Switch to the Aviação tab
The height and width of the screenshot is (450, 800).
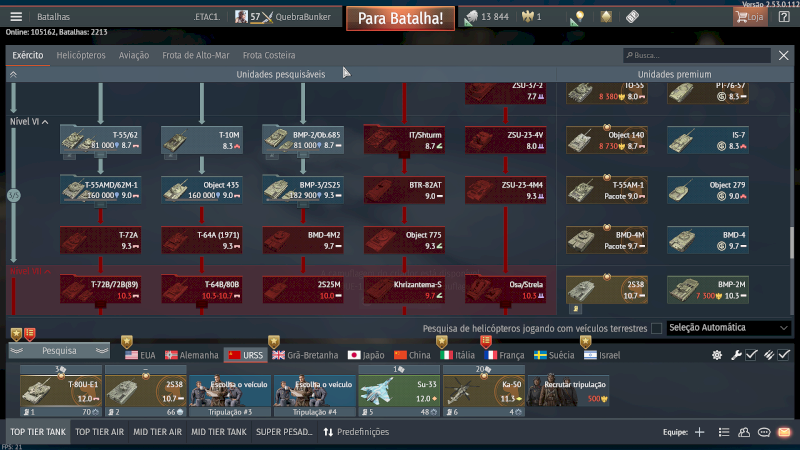coord(134,55)
